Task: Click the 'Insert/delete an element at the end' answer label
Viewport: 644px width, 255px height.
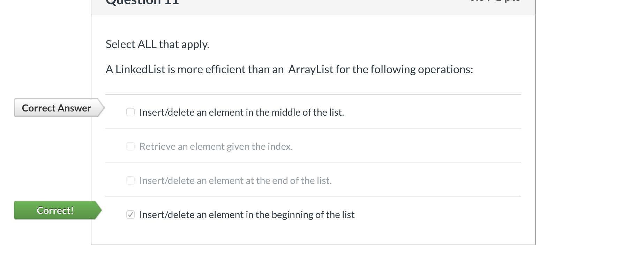Action: tap(235, 180)
